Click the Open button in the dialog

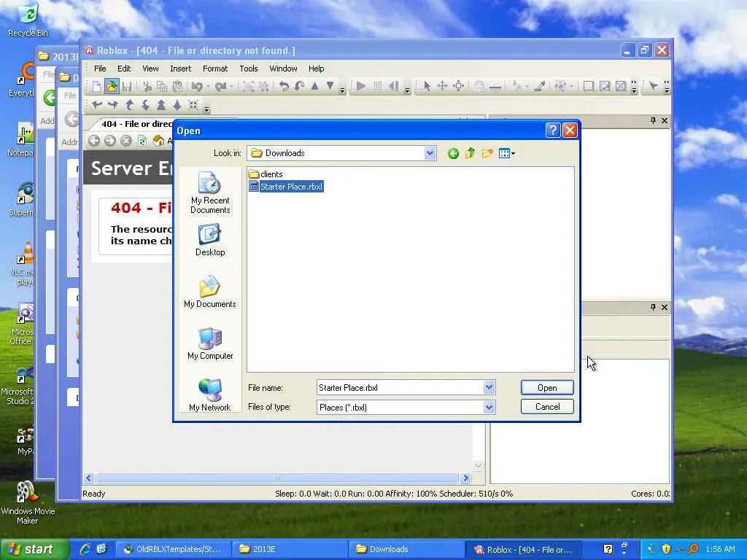point(547,388)
